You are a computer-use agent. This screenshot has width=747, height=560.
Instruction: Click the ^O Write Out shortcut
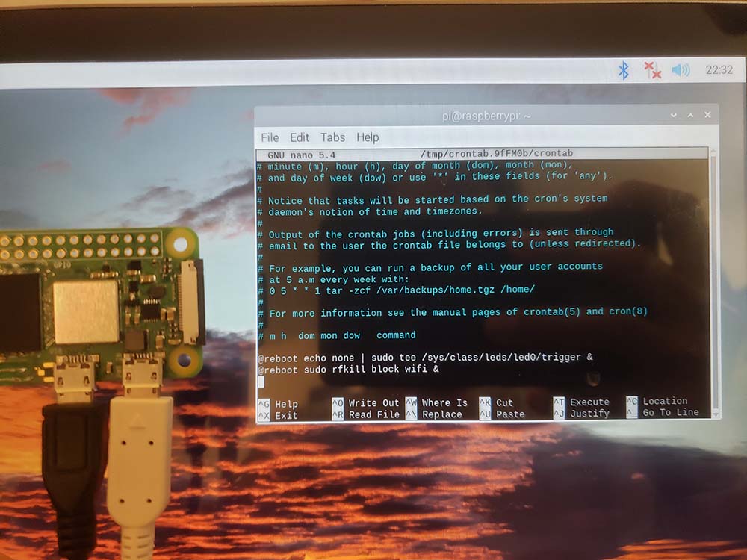point(365,403)
